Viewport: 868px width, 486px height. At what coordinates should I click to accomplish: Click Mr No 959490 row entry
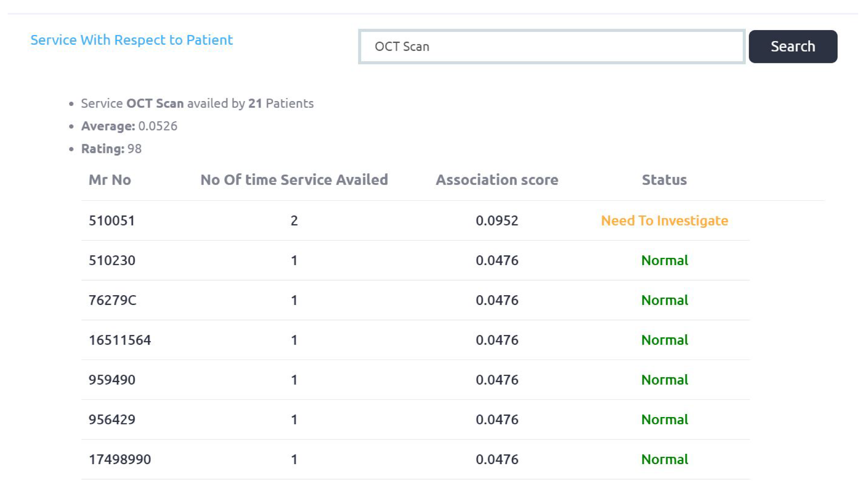[x=112, y=380]
